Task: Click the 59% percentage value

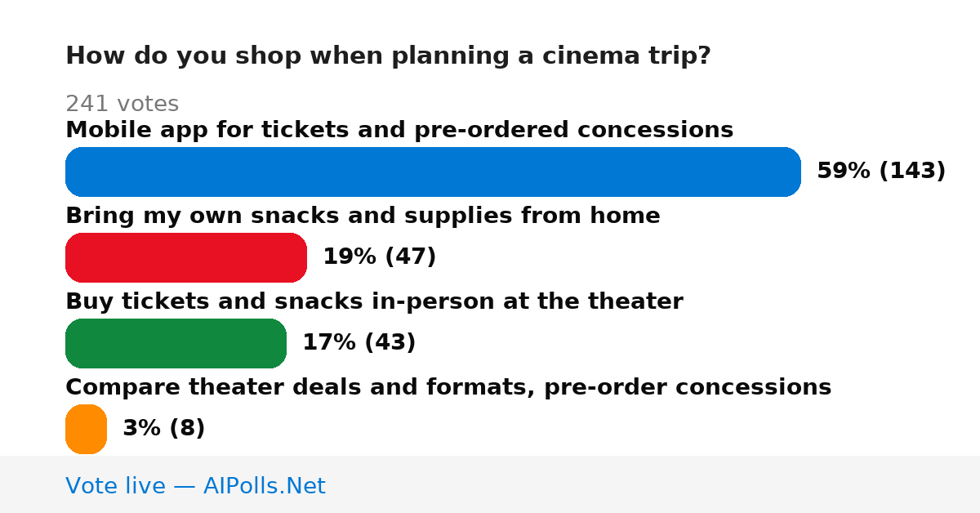Action: (x=844, y=172)
